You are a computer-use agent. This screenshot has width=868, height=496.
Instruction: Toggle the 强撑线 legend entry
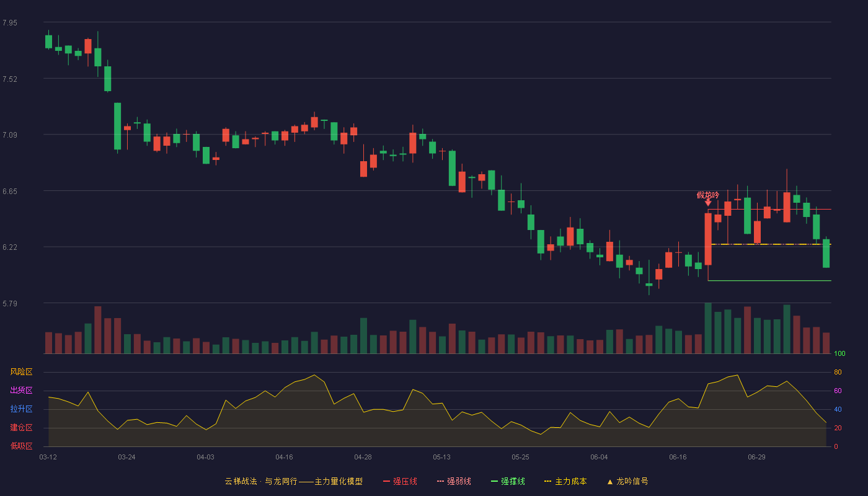click(x=508, y=481)
